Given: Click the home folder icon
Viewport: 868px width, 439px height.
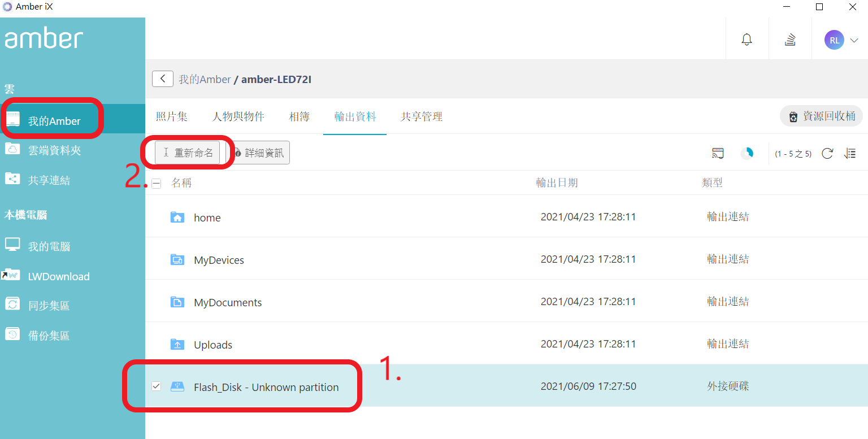Looking at the screenshot, I should coord(177,217).
